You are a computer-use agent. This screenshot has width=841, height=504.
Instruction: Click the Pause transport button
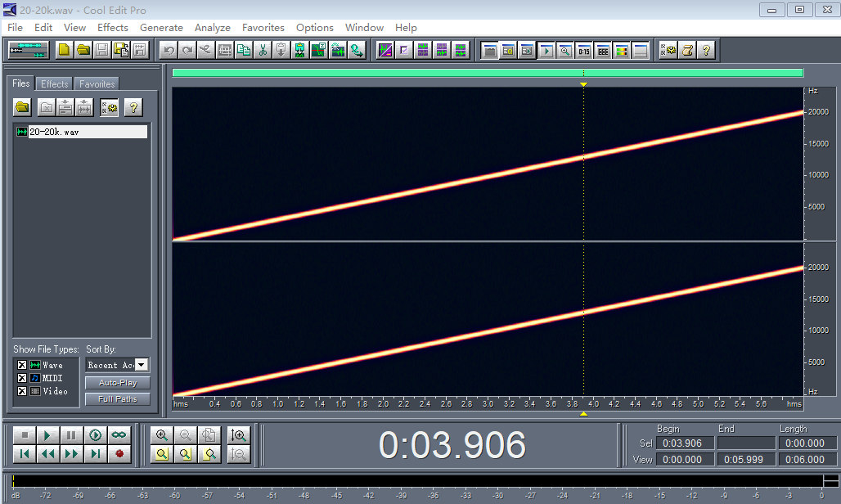tap(71, 435)
